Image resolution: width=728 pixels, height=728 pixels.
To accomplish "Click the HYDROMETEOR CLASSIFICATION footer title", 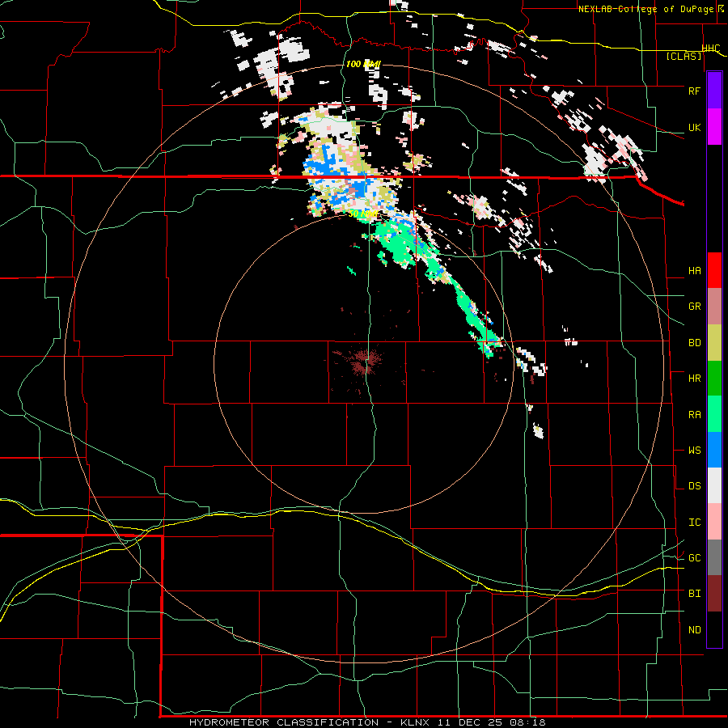I will (x=284, y=722).
